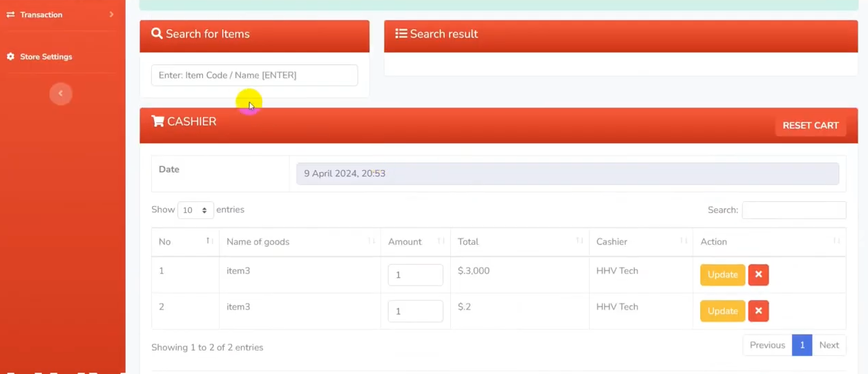Sort the table by the No column
The image size is (868, 374).
pyautogui.click(x=184, y=241)
